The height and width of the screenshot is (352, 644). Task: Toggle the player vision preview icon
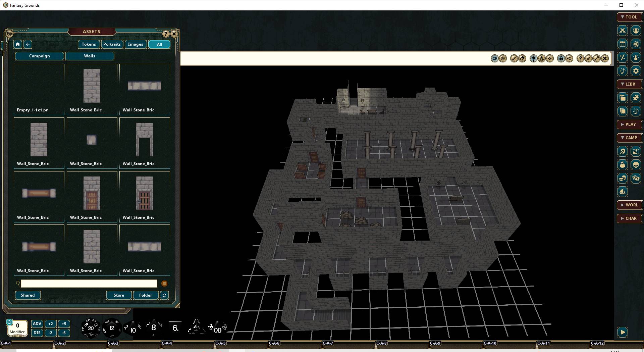[542, 58]
